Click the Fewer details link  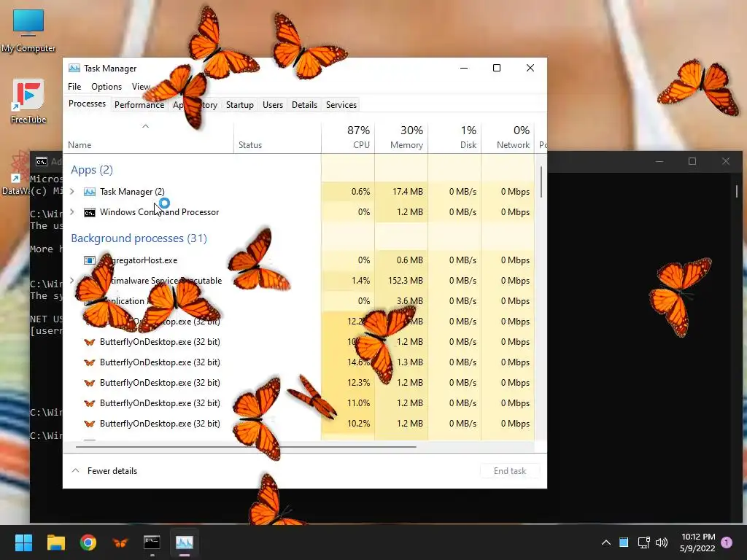coord(112,471)
